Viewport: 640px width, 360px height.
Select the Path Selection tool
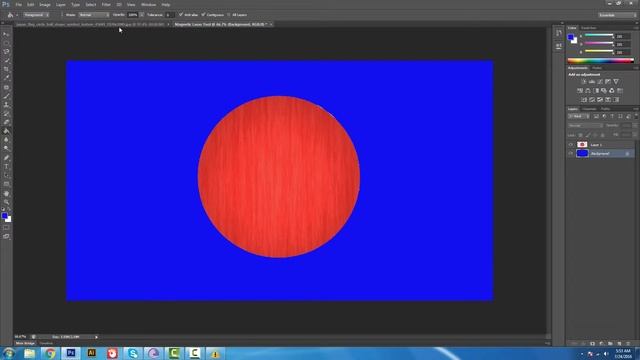[x=6, y=176]
